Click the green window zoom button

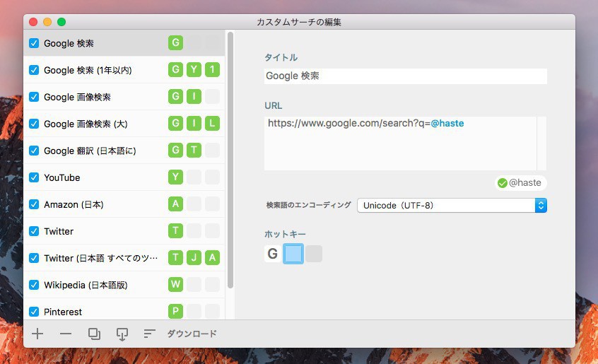coord(61,22)
